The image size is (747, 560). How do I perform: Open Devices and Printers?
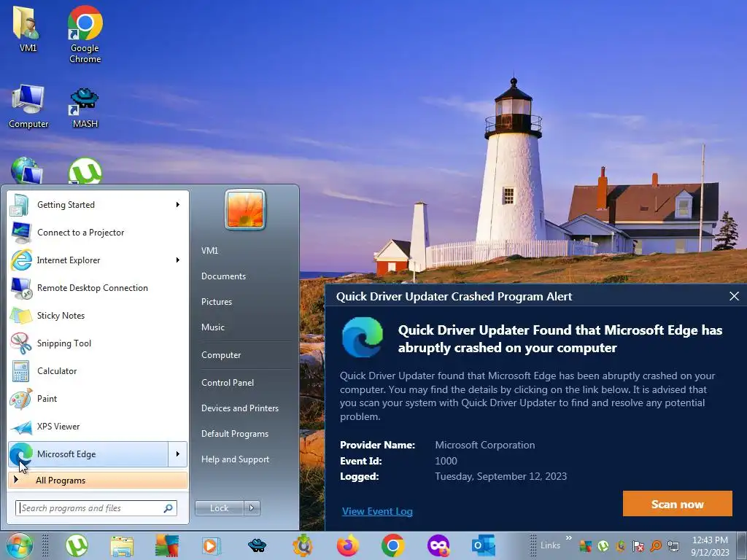(239, 408)
